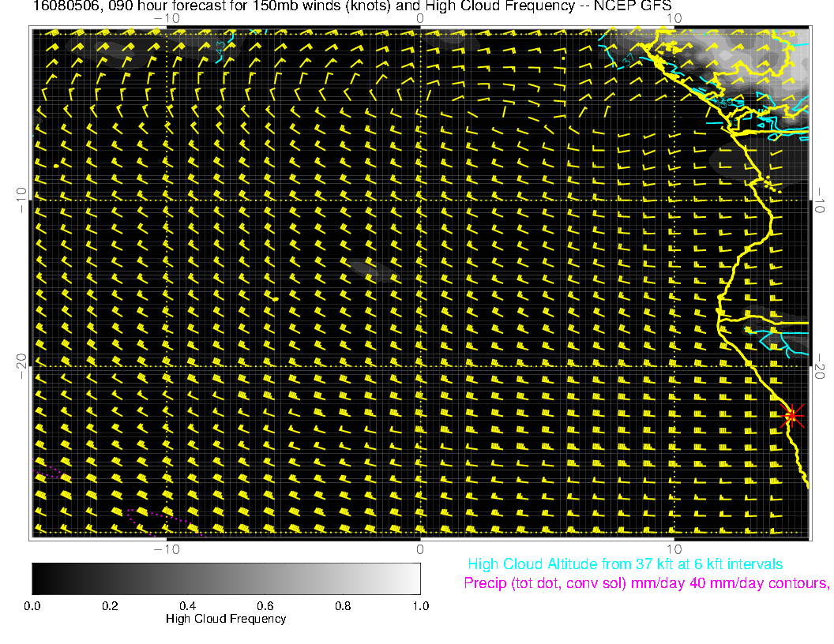Click the bottom axis label '−10'
Screen dimensions: 834x644
tap(167, 549)
